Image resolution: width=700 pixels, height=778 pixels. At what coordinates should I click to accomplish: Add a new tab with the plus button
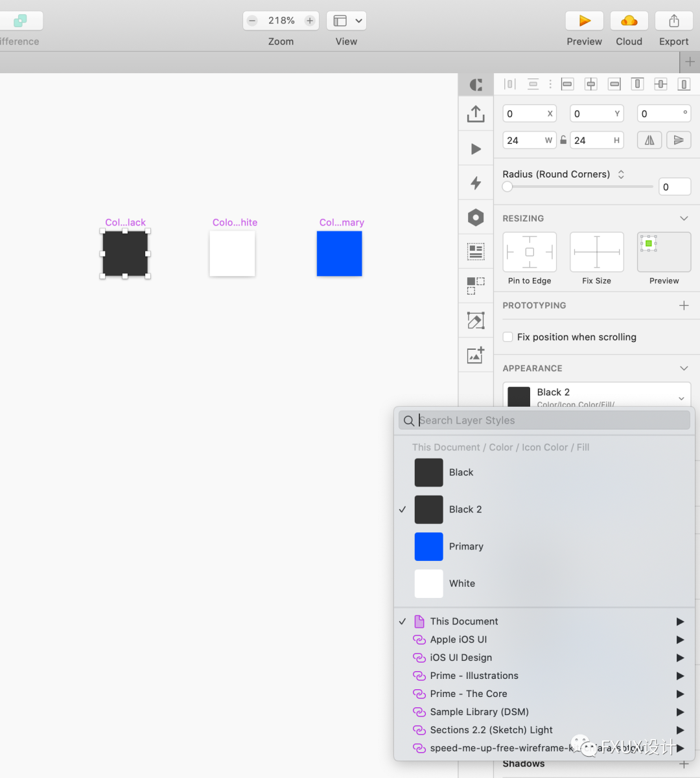point(690,62)
